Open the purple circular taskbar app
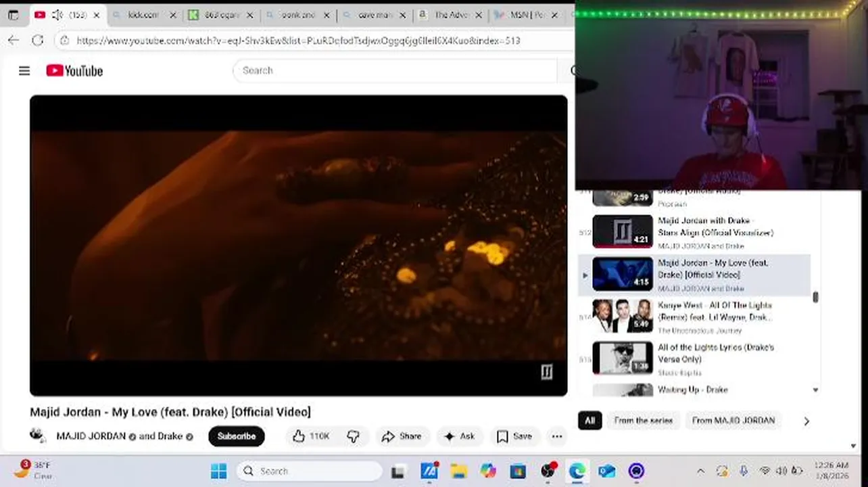Viewport: 868px width, 487px height. [x=636, y=471]
